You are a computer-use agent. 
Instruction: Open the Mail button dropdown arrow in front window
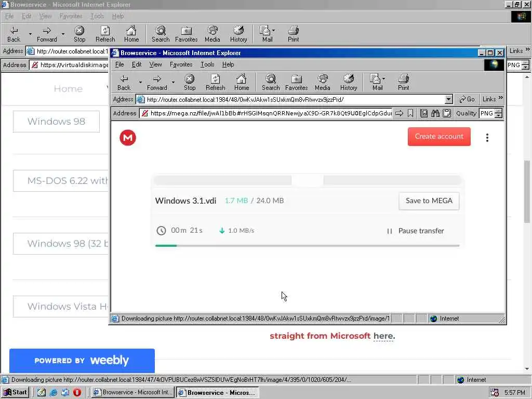tap(384, 79)
